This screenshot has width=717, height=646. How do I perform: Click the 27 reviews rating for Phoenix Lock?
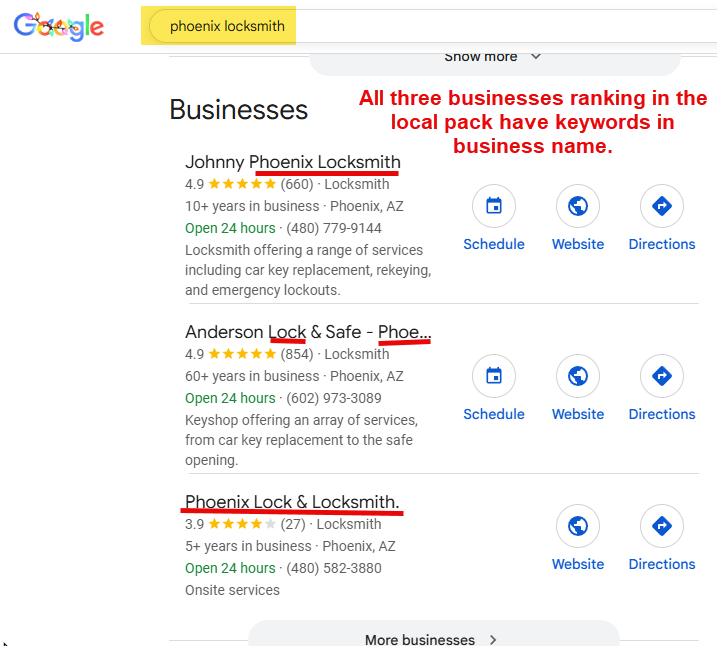292,524
